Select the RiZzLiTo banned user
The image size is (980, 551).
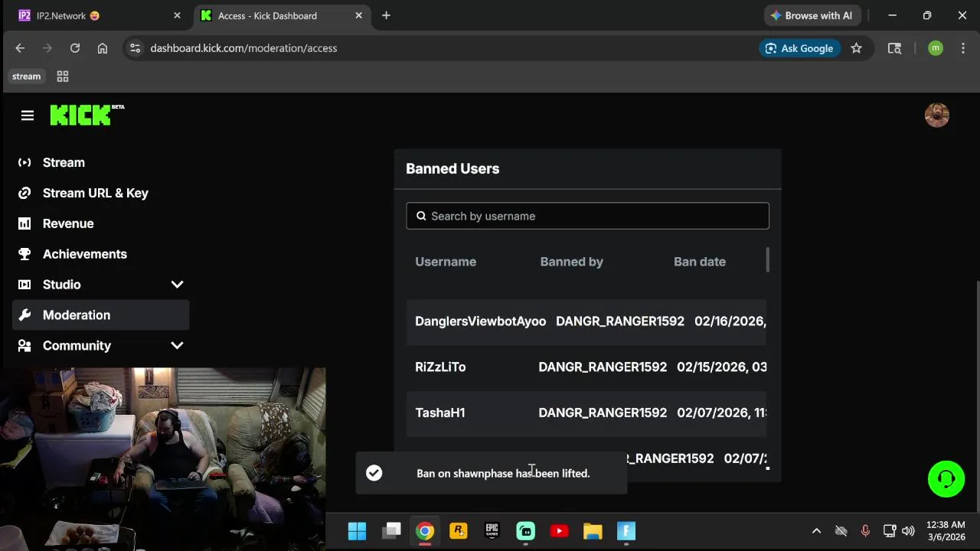pyautogui.click(x=440, y=367)
